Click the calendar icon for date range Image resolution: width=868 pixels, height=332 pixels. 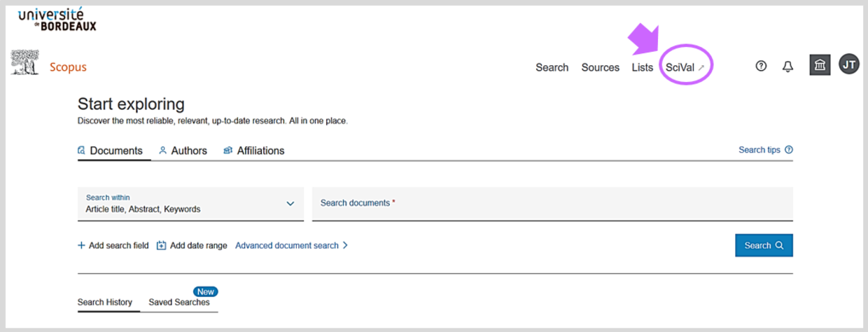click(x=161, y=246)
